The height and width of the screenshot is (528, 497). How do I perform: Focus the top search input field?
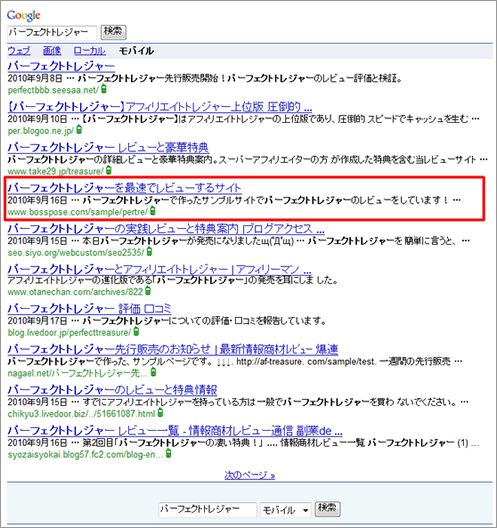[x=52, y=33]
